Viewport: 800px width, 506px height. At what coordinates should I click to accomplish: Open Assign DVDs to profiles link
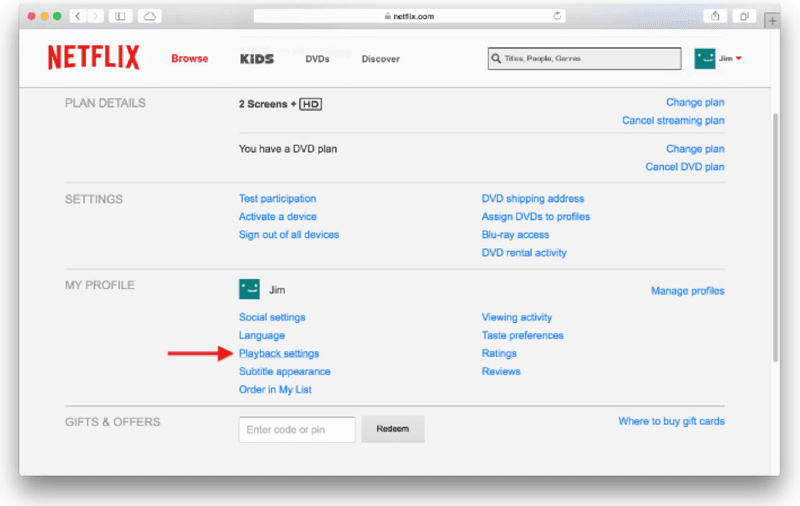point(536,217)
